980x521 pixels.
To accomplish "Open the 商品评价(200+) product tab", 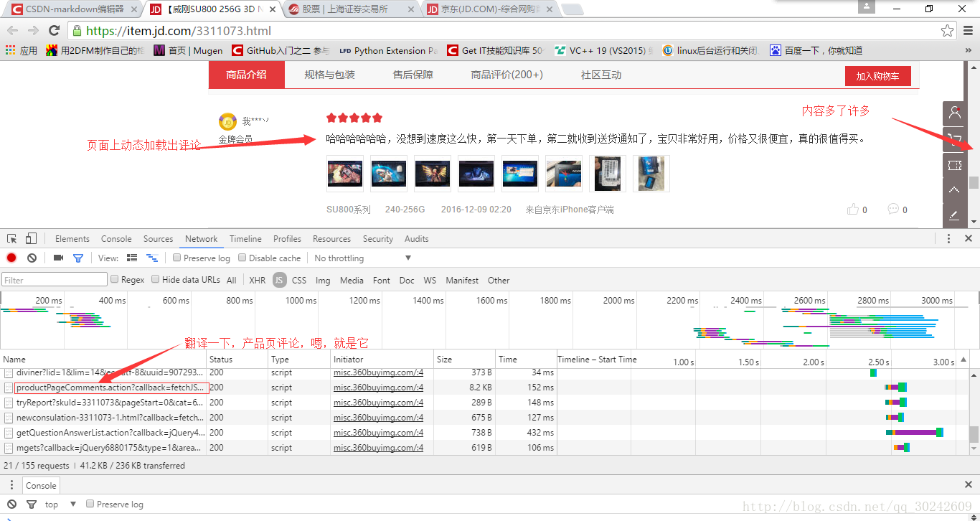I will [x=507, y=75].
